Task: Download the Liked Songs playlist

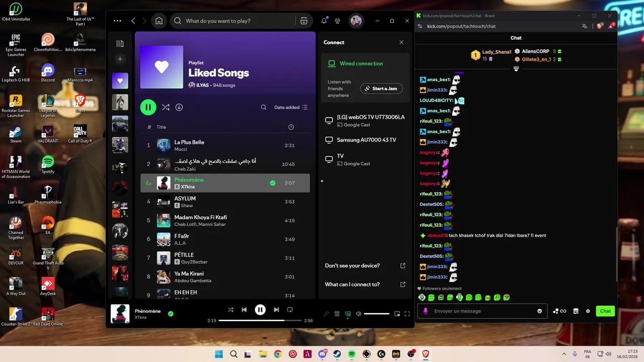Action: [x=179, y=107]
